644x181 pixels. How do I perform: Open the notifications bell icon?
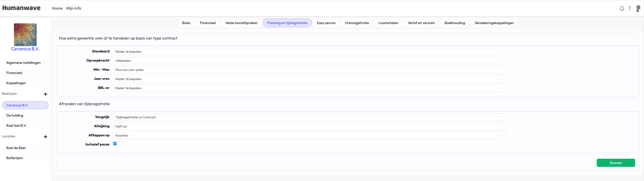pos(622,9)
